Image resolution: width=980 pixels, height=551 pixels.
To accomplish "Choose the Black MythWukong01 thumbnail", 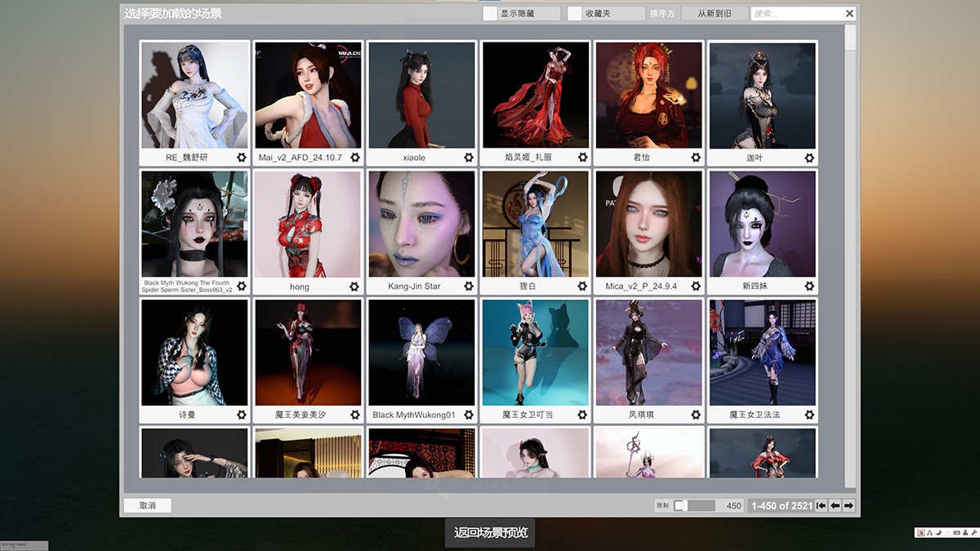I will tap(421, 353).
